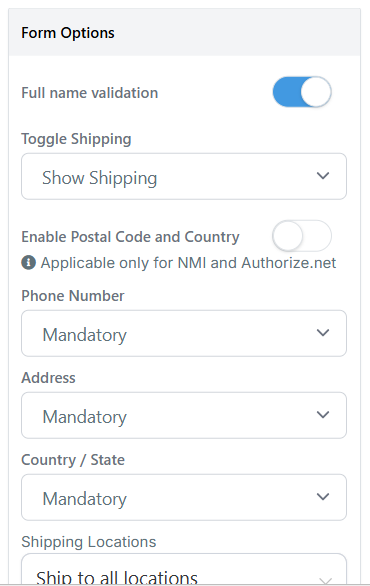Click the chevron arrow in Show Shipping

click(x=323, y=176)
